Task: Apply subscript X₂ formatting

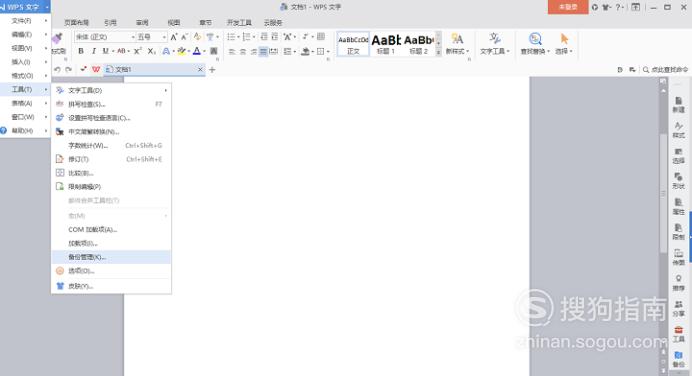Action: click(x=151, y=51)
